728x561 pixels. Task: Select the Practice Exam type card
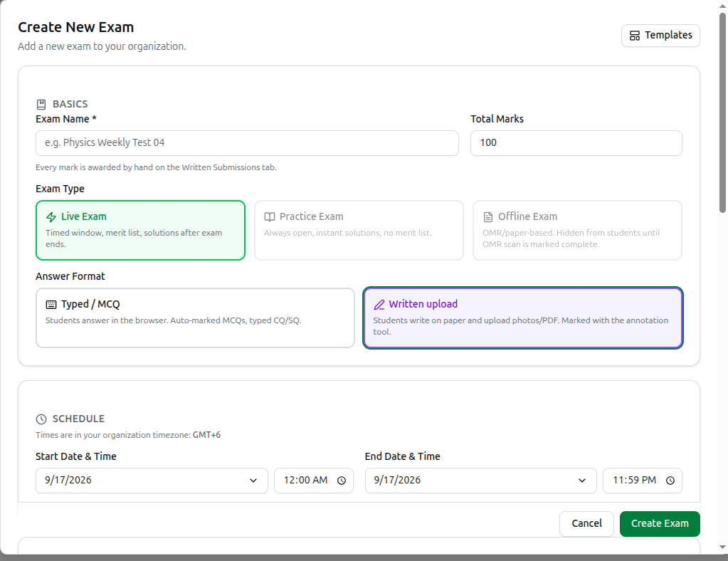tap(359, 231)
